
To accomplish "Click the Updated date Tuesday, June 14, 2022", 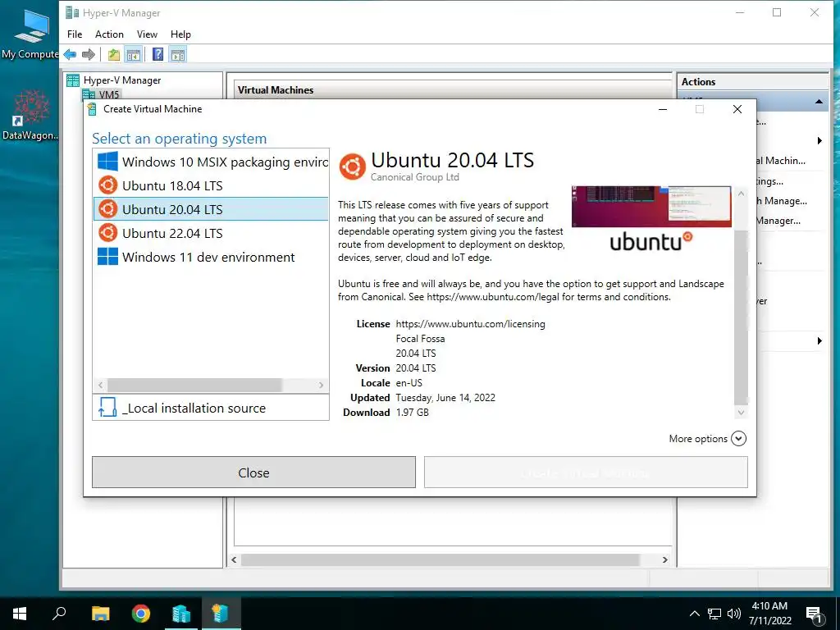I will (x=445, y=398).
